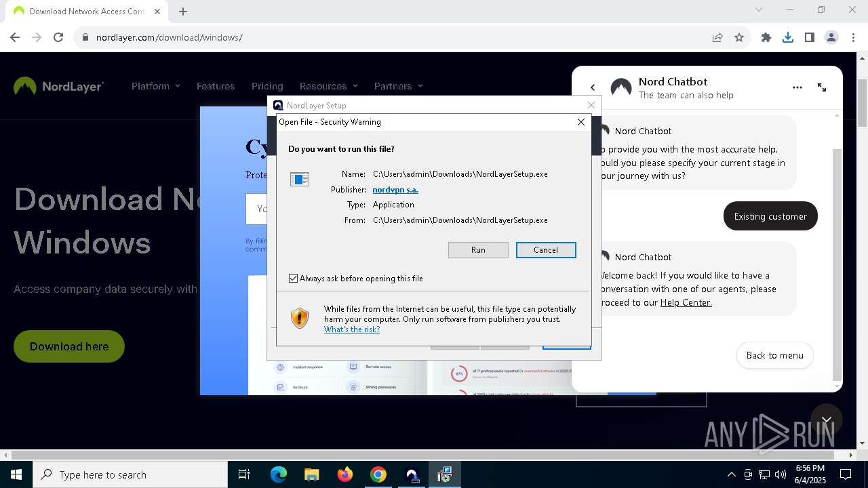Go back in the Nord Chatbot panel
The height and width of the screenshot is (488, 868).
(593, 87)
